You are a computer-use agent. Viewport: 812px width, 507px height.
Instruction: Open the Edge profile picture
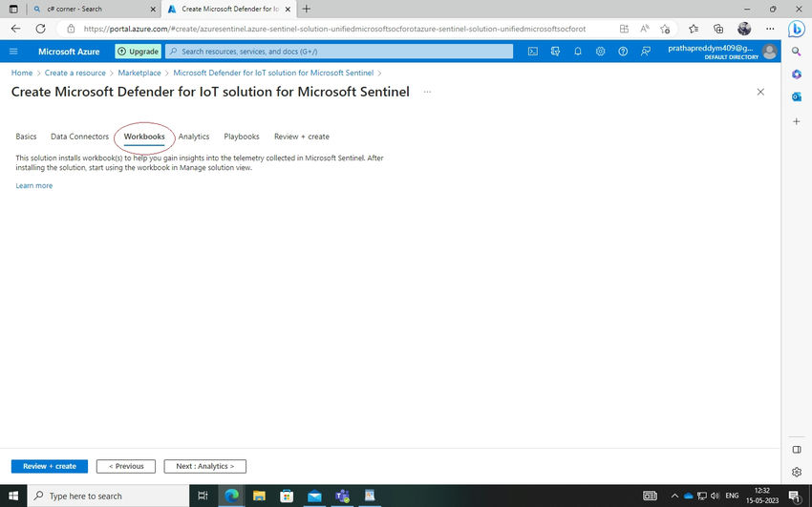(744, 29)
